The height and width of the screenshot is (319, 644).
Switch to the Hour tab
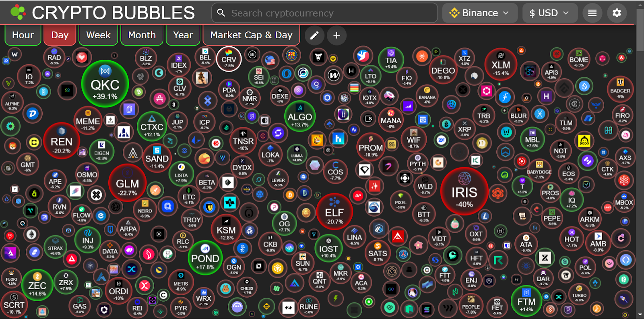point(23,35)
